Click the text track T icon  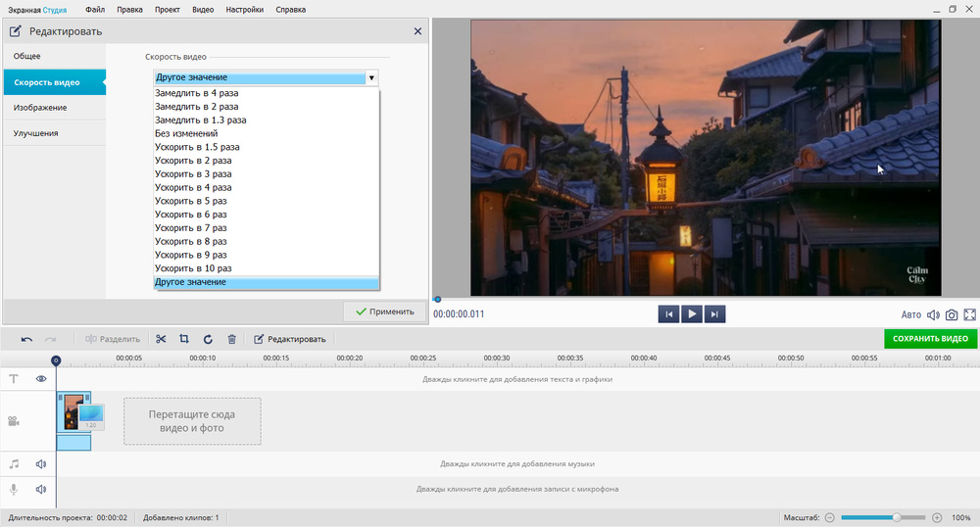[x=14, y=378]
